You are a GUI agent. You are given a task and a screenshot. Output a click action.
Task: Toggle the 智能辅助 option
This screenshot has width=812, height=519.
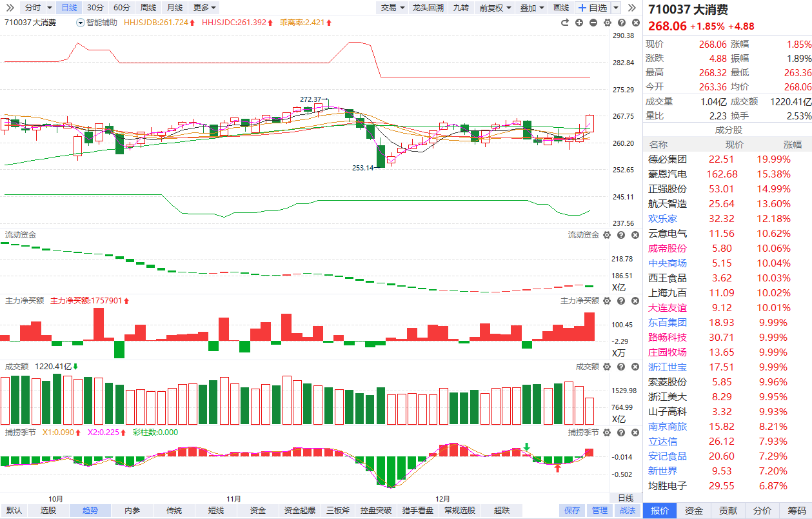[x=97, y=23]
